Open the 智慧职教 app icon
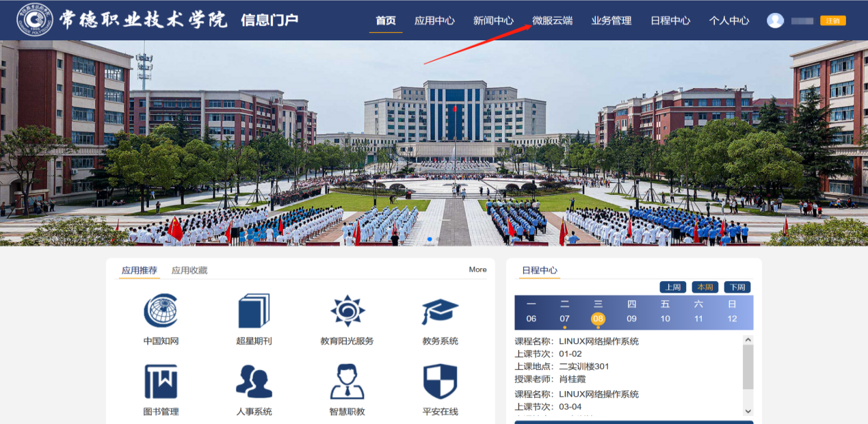 [x=347, y=382]
